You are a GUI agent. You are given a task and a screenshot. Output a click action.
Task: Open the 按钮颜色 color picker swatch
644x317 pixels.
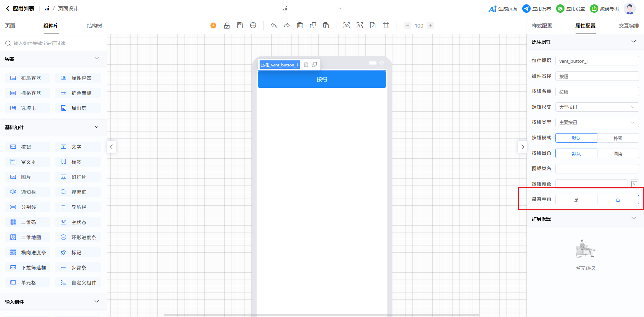pyautogui.click(x=634, y=184)
